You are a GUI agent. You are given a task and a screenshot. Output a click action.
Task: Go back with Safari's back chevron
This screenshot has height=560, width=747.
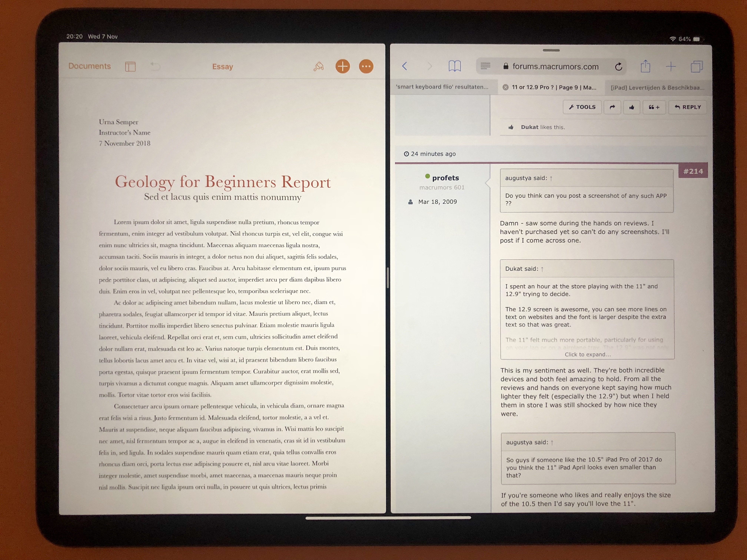point(405,66)
